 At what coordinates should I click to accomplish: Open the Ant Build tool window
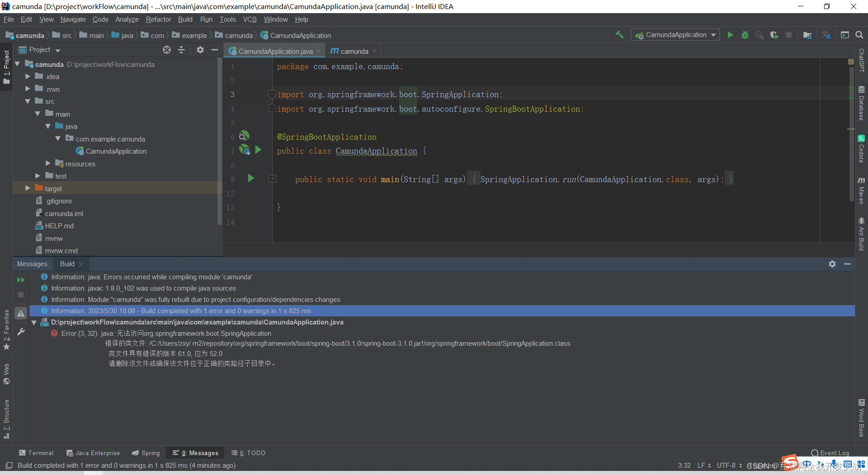click(861, 234)
